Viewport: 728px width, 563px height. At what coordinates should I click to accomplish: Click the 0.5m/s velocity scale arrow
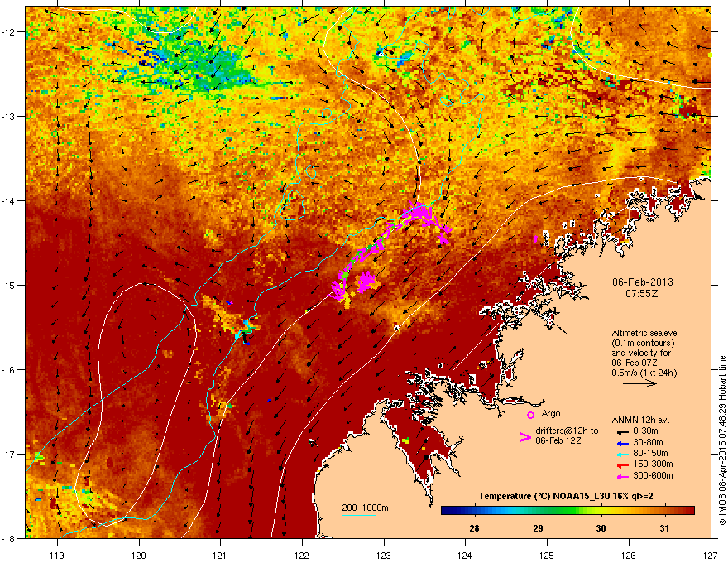pyautogui.click(x=639, y=383)
